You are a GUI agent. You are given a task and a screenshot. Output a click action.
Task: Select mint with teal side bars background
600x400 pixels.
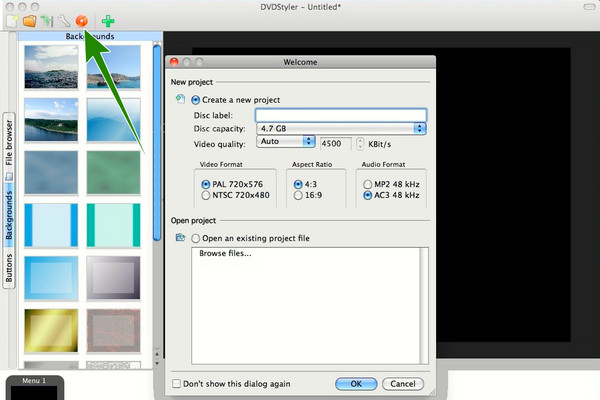113,225
